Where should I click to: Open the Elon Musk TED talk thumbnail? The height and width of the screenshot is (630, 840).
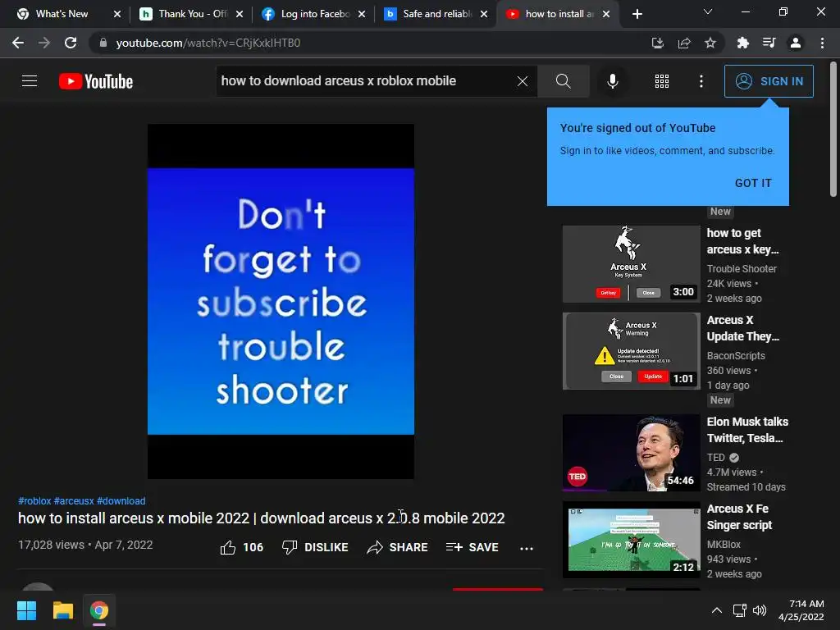pos(631,452)
